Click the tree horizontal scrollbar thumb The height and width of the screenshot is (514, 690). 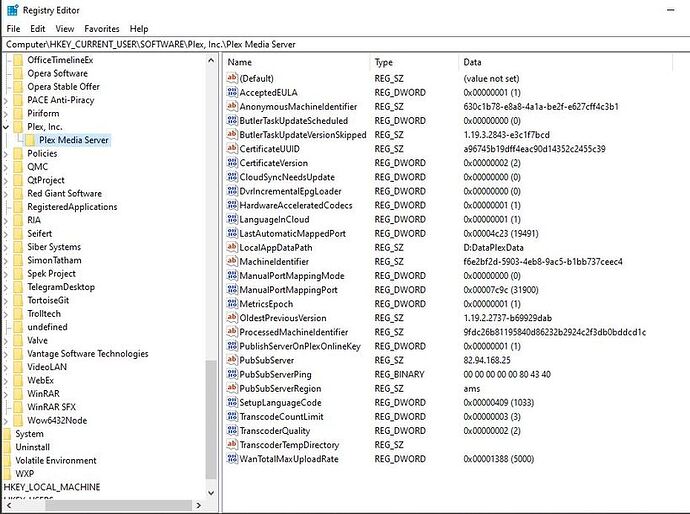(x=118, y=506)
